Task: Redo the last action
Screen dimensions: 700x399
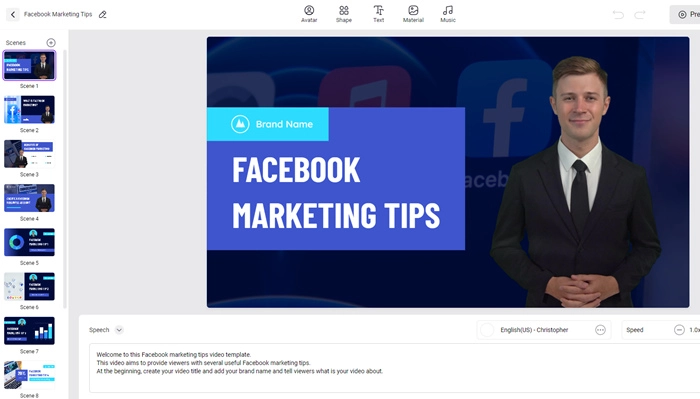Action: point(640,15)
